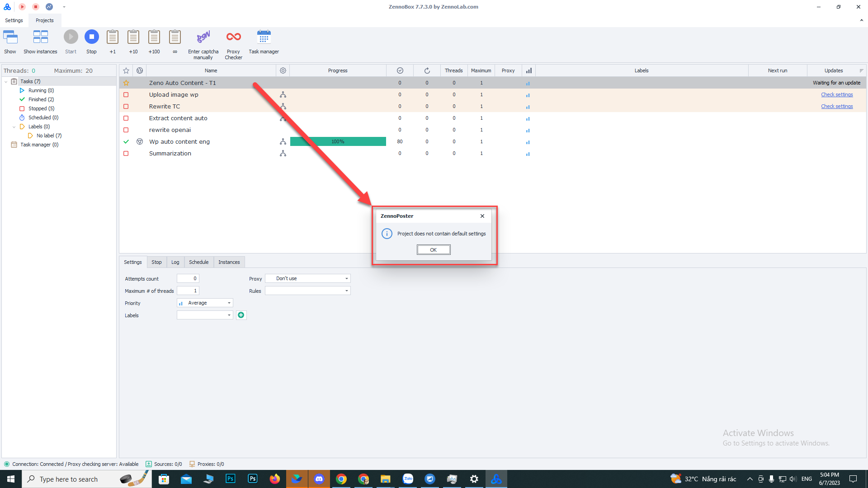Collapse the Tasks tree node
Screen dimensions: 868x488
coord(6,82)
